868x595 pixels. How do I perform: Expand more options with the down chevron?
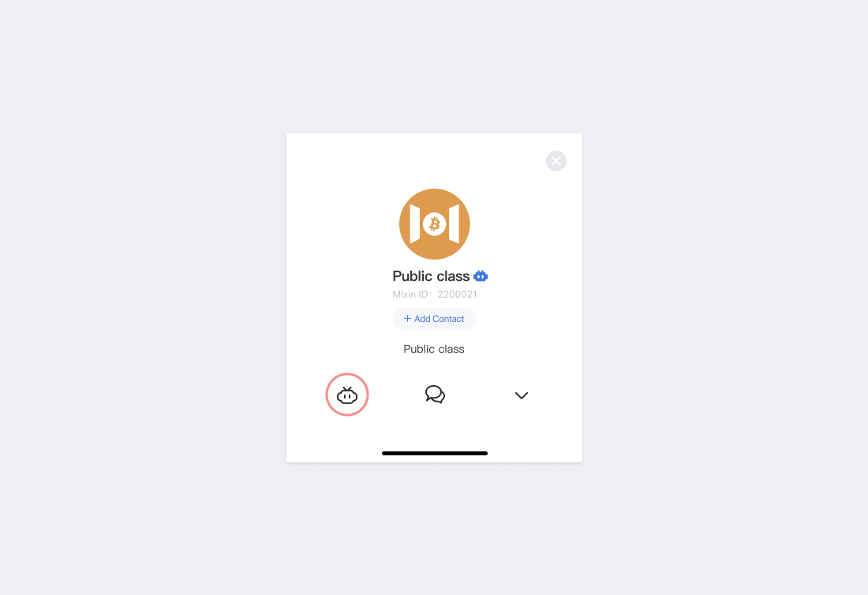point(522,395)
